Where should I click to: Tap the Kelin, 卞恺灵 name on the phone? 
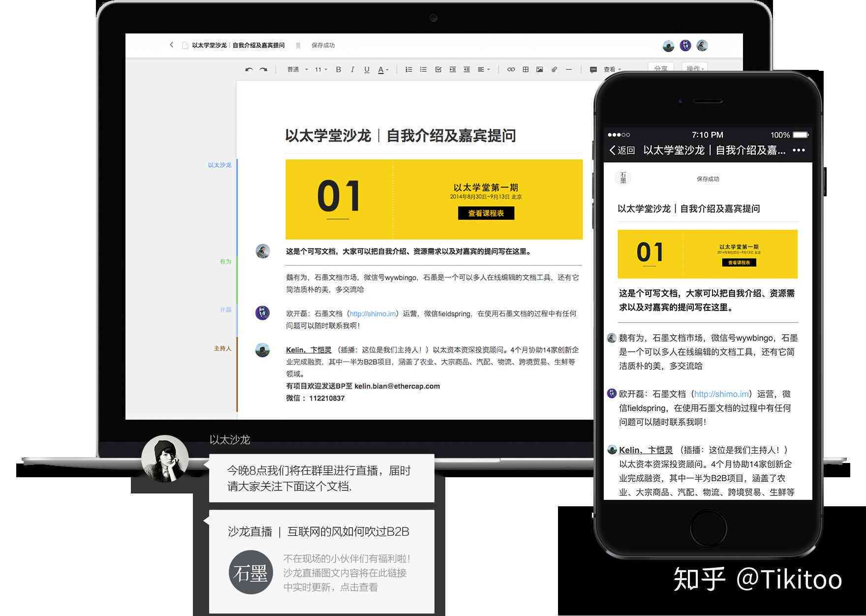tap(646, 450)
